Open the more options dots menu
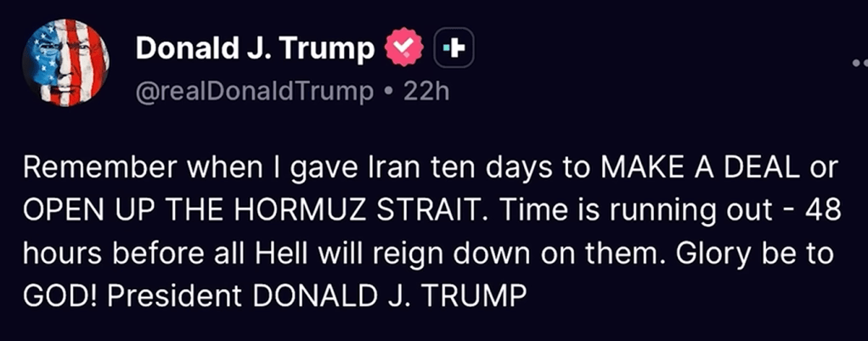 coord(858,62)
